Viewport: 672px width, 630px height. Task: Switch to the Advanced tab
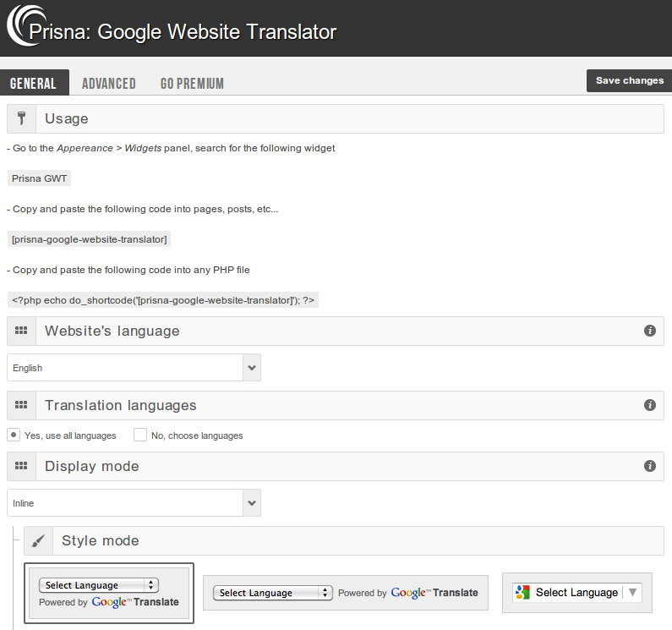[108, 83]
